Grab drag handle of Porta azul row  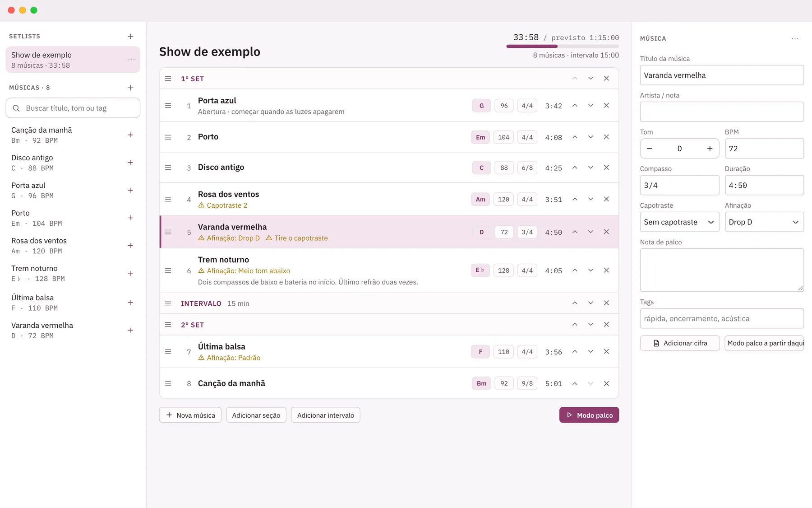pos(168,106)
